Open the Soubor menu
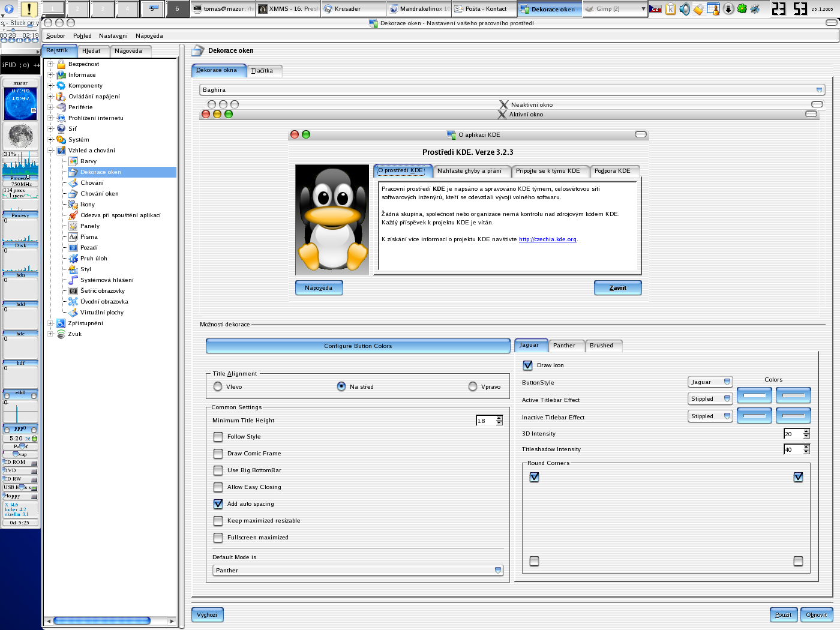 [x=56, y=36]
